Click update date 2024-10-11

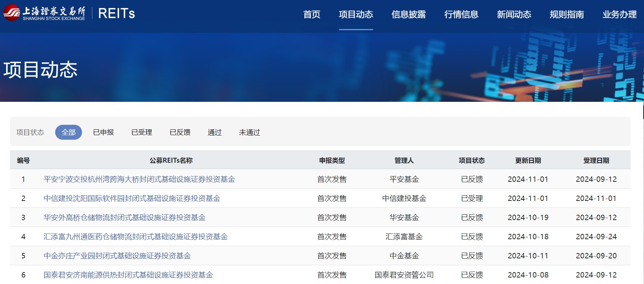(528, 256)
